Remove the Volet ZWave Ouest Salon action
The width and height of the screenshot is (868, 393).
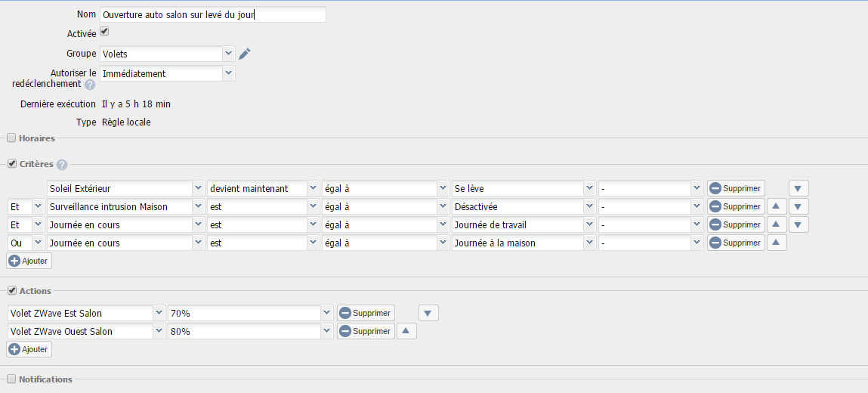tap(366, 331)
